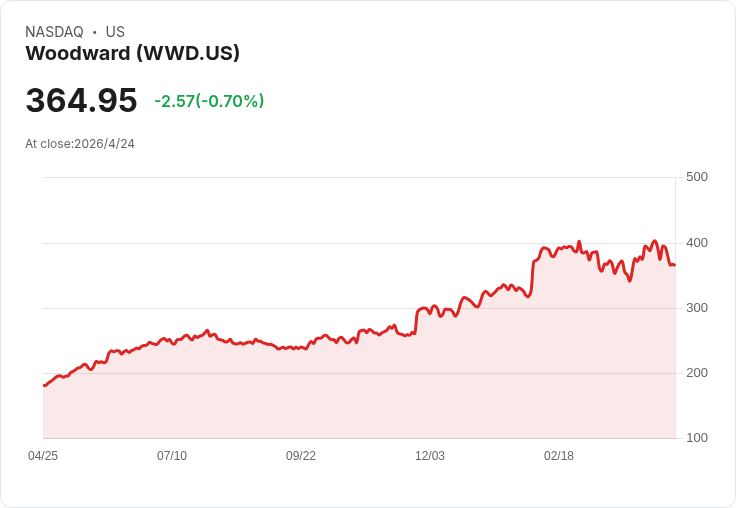The height and width of the screenshot is (508, 736).
Task: Click the 300 label on price axis
Action: coord(697,308)
